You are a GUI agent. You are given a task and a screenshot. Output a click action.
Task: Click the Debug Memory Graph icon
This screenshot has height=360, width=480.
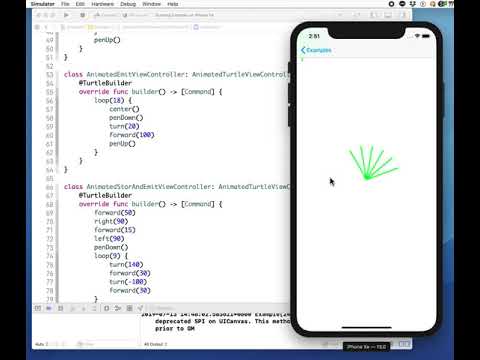118,308
